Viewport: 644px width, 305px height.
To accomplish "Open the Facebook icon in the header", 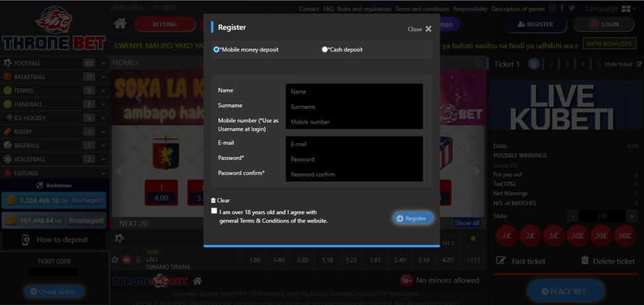I will point(562,8).
